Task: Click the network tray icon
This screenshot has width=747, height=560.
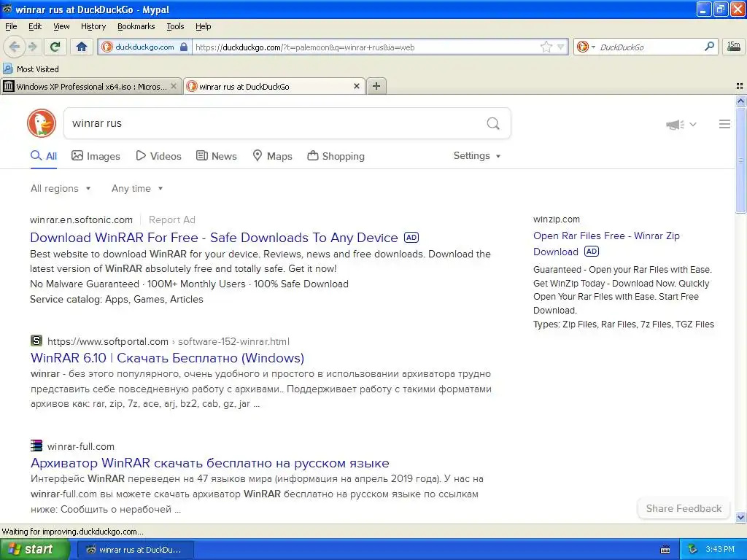Action: [693, 549]
